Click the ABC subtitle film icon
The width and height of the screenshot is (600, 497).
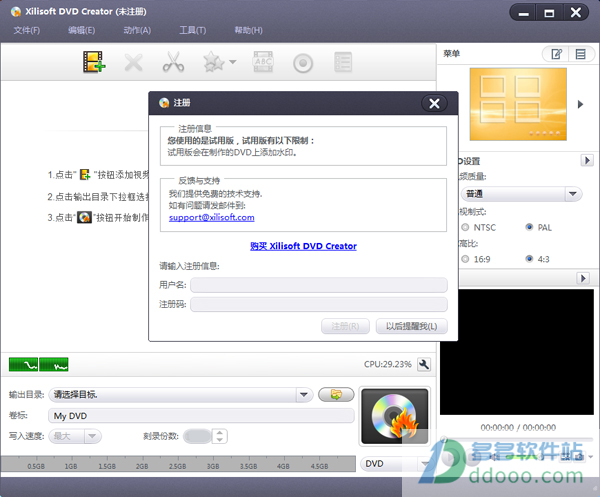click(263, 62)
